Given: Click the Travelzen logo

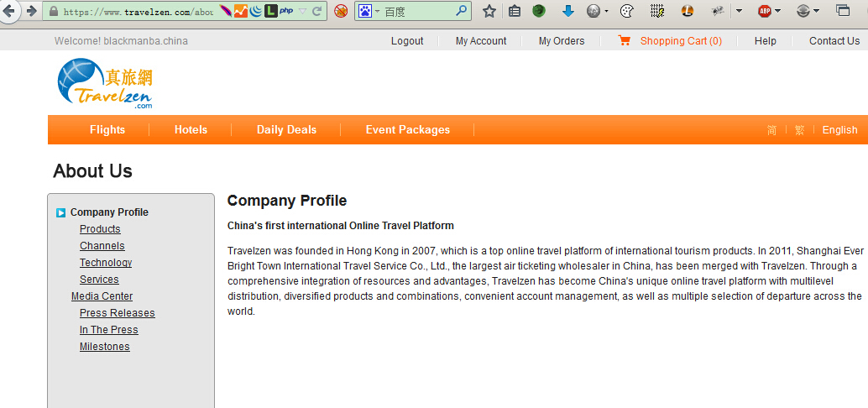Looking at the screenshot, I should pos(105,84).
